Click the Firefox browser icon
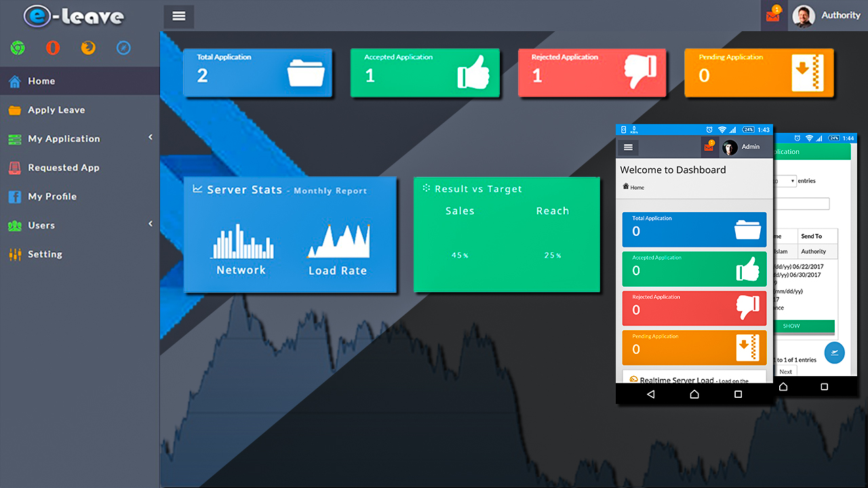 click(88, 48)
